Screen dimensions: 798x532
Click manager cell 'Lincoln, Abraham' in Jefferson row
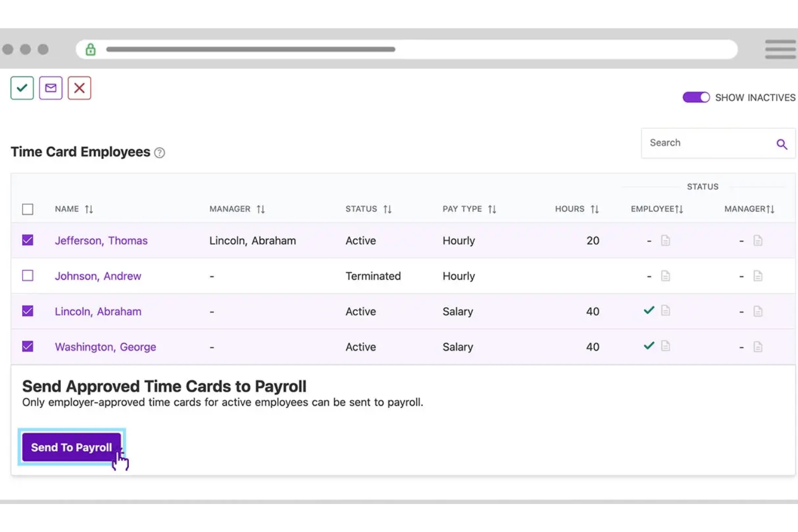pos(252,241)
